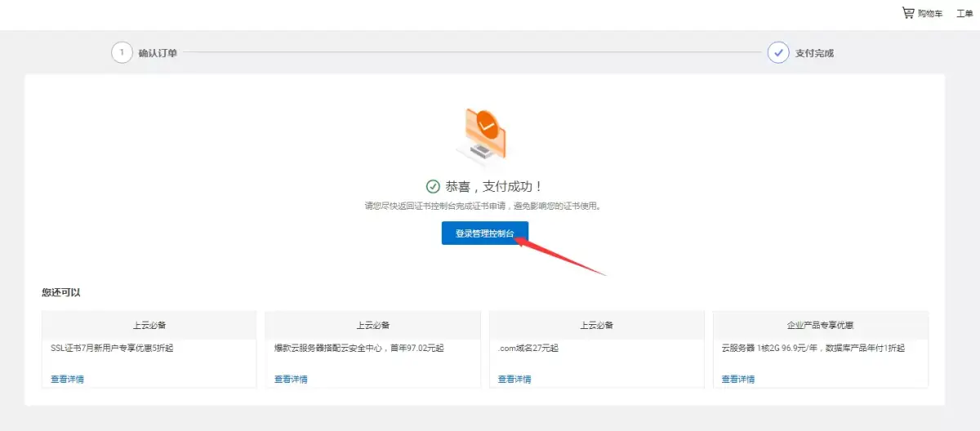Click the shopping cart icon
Image resolution: width=980 pixels, height=431 pixels.
pyautogui.click(x=908, y=13)
